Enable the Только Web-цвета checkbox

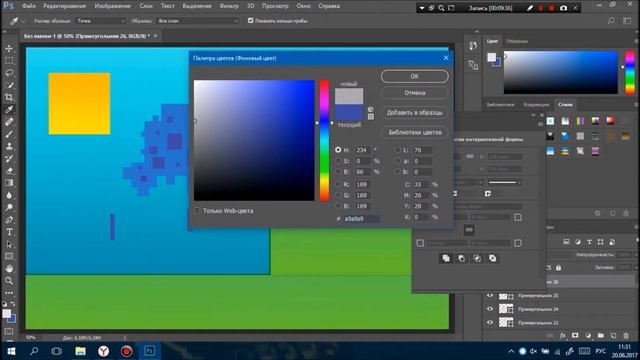point(198,211)
